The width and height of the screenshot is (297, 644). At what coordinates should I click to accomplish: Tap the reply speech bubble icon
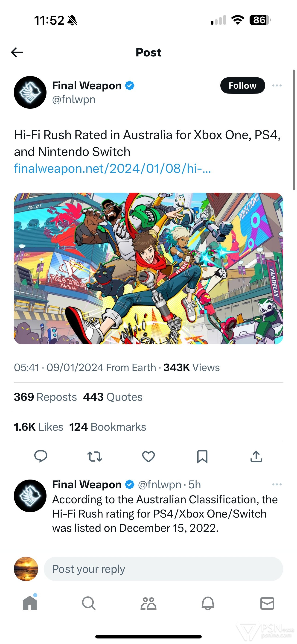pos(41,456)
